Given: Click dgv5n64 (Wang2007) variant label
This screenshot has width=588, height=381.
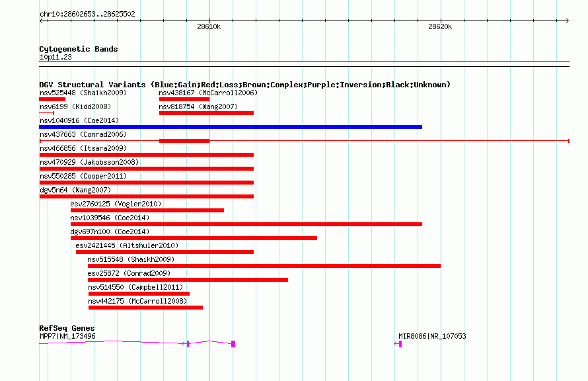Looking at the screenshot, I should (x=75, y=190).
